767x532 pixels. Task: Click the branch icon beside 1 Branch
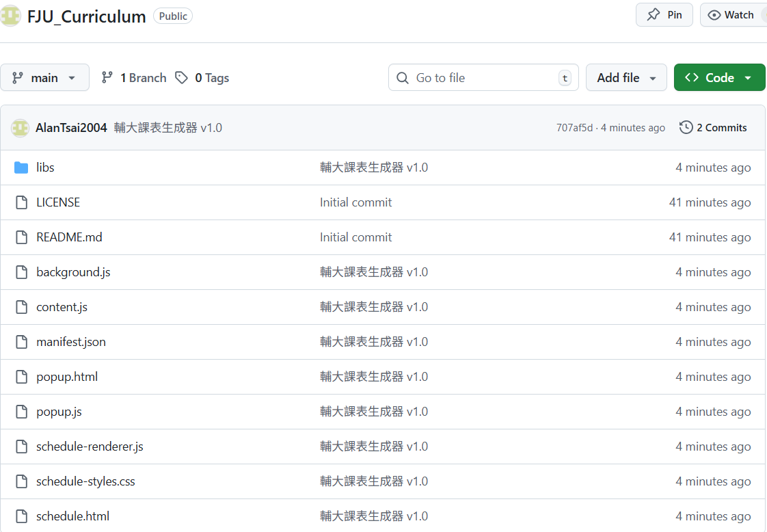(107, 77)
